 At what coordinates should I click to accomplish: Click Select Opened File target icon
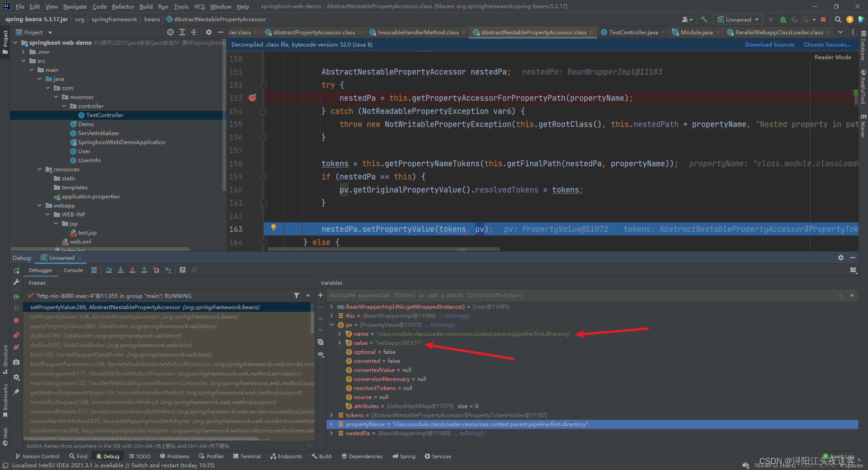170,32
